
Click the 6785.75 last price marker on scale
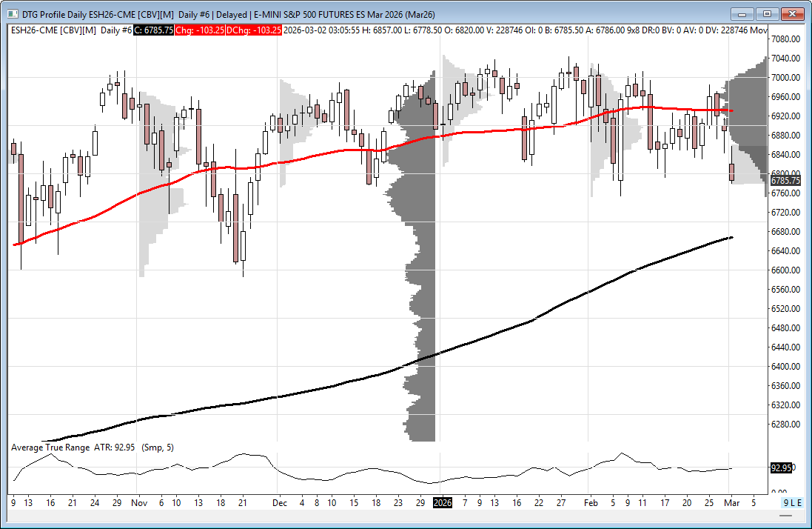785,180
